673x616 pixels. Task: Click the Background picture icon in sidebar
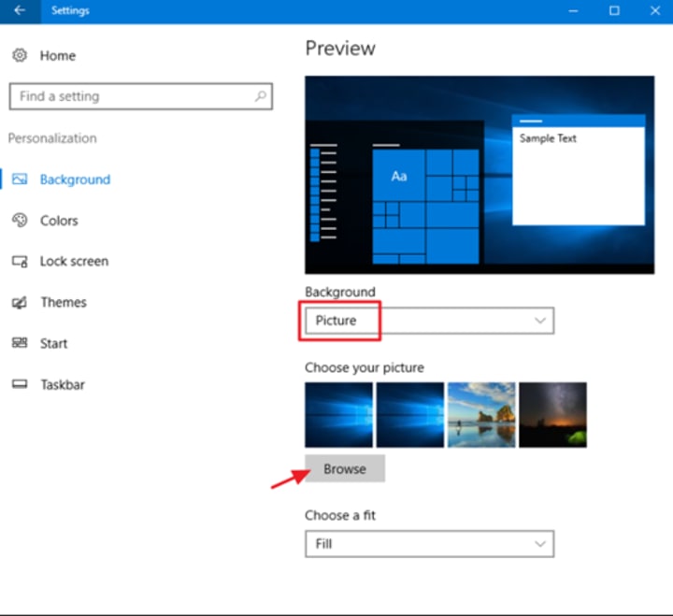[x=20, y=179]
